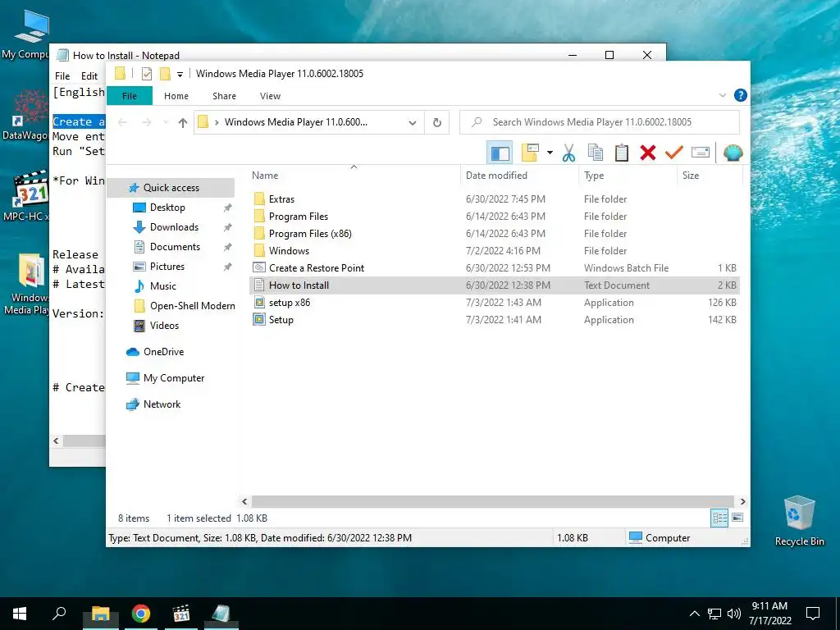Screen dimensions: 840x630
Task: Click the Refresh button beside address bar
Action: click(437, 123)
